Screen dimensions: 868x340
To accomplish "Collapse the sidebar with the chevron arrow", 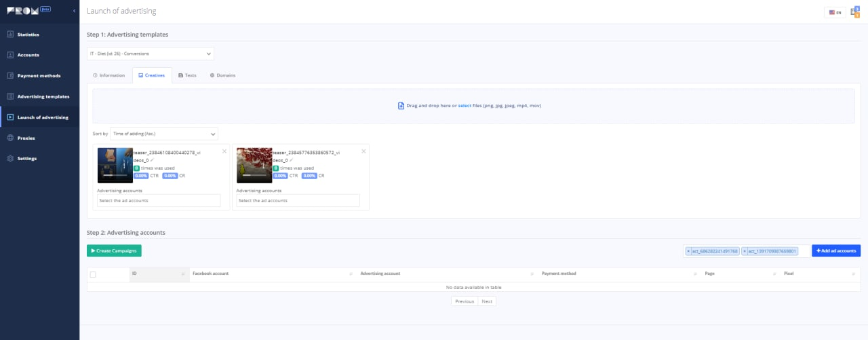I will 74,12.
